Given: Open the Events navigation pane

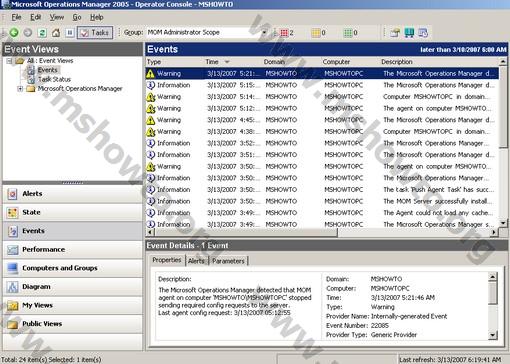Looking at the screenshot, I should click(72, 231).
